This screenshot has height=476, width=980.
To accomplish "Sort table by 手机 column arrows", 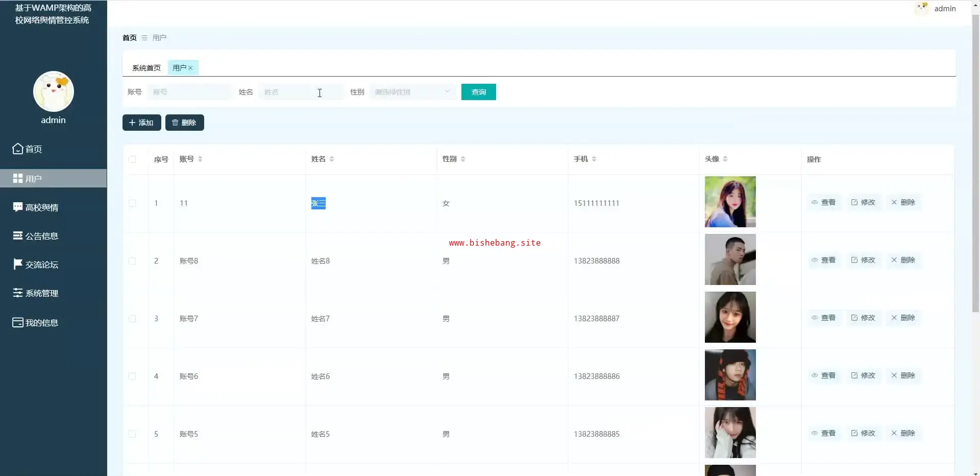I will click(594, 159).
